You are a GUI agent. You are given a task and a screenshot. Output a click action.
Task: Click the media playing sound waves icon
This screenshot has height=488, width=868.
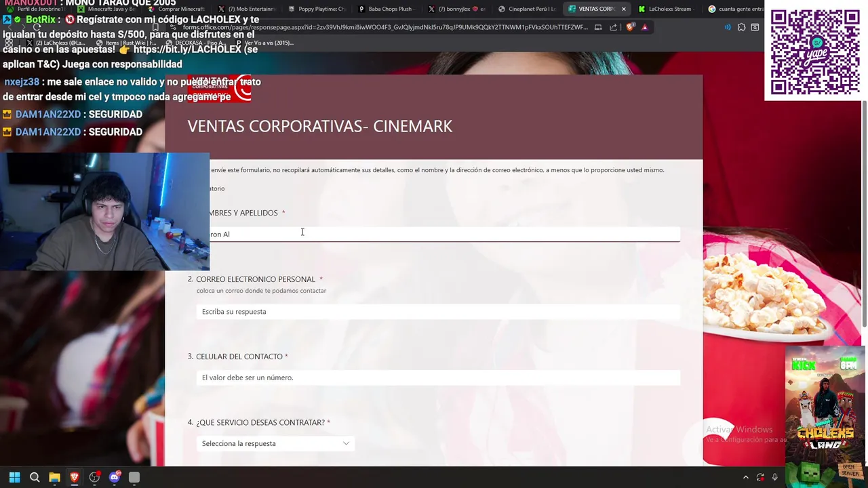(x=728, y=27)
